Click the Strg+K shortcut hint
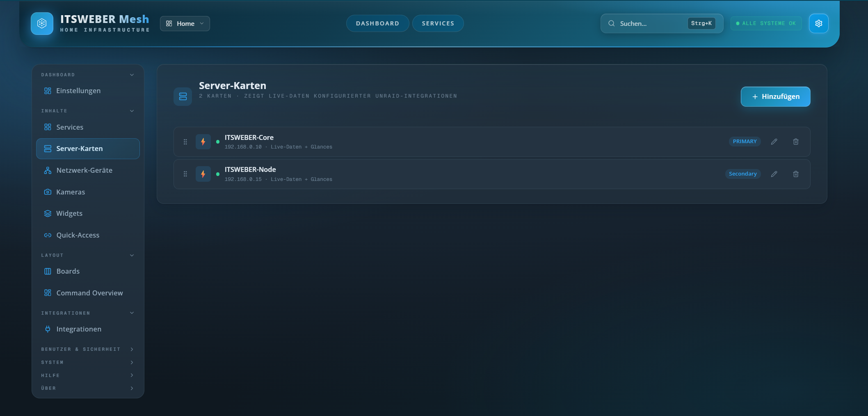 [x=701, y=23]
